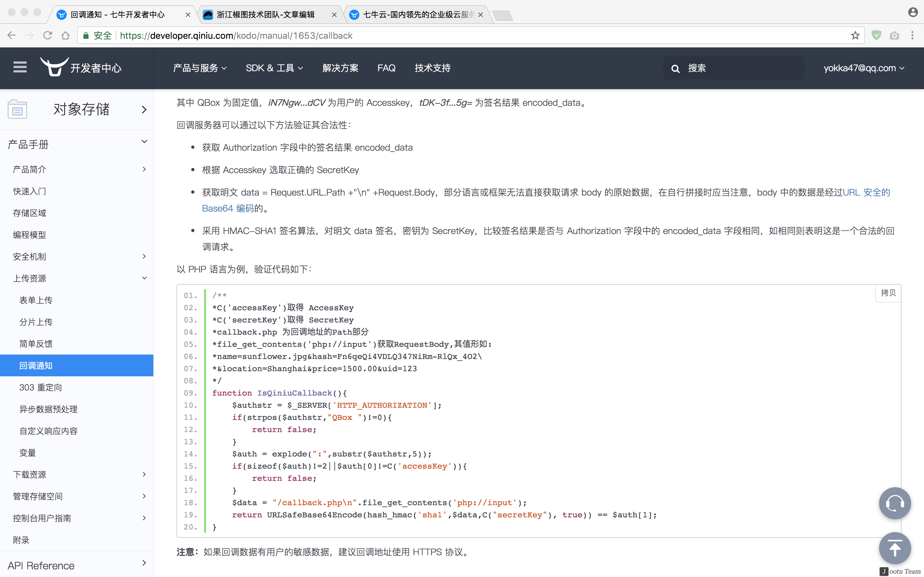Open the green shield extension icon

(x=876, y=36)
